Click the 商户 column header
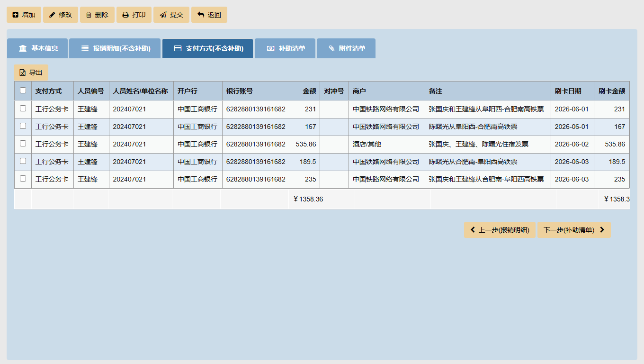This screenshot has width=644, height=364. [x=387, y=91]
